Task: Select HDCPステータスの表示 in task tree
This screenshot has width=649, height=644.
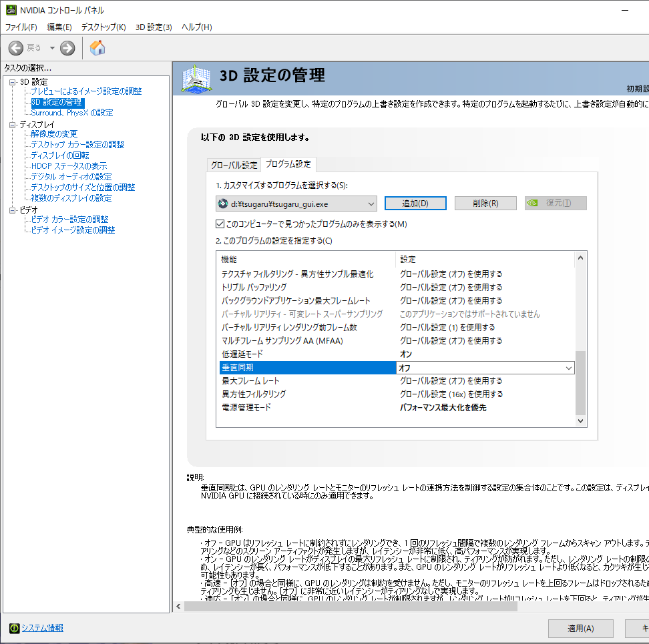Action: [x=69, y=166]
